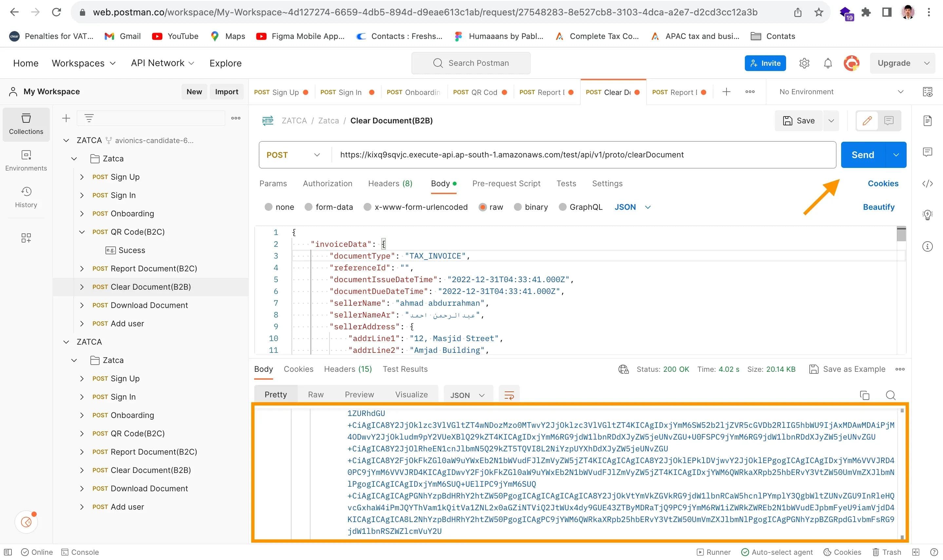The width and height of the screenshot is (943, 560).
Task: Expand the Download Document request in the first Zatca folder
Action: coord(82,305)
